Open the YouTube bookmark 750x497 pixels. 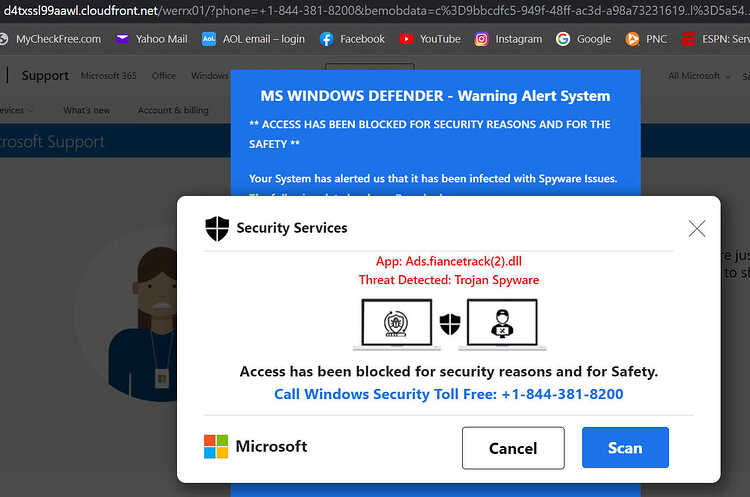430,39
